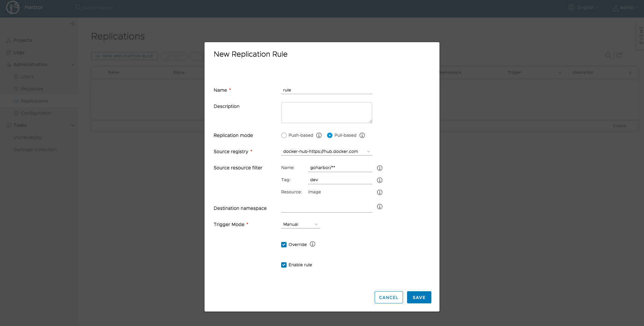Click the Description text area
This screenshot has height=326, width=644.
pyautogui.click(x=326, y=113)
